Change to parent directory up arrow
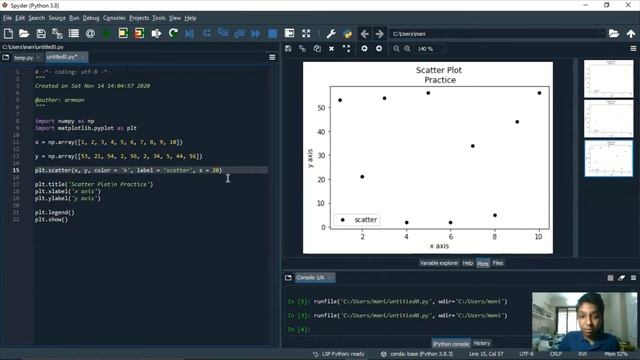Viewport: 640px width, 360px height. [x=631, y=33]
